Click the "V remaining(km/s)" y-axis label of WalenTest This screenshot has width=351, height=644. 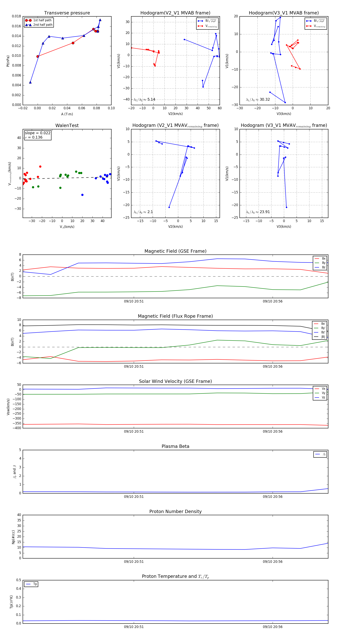[x=10, y=173]
